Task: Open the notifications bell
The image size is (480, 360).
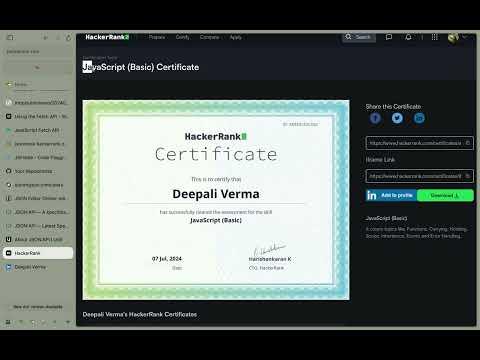Action: click(x=408, y=37)
